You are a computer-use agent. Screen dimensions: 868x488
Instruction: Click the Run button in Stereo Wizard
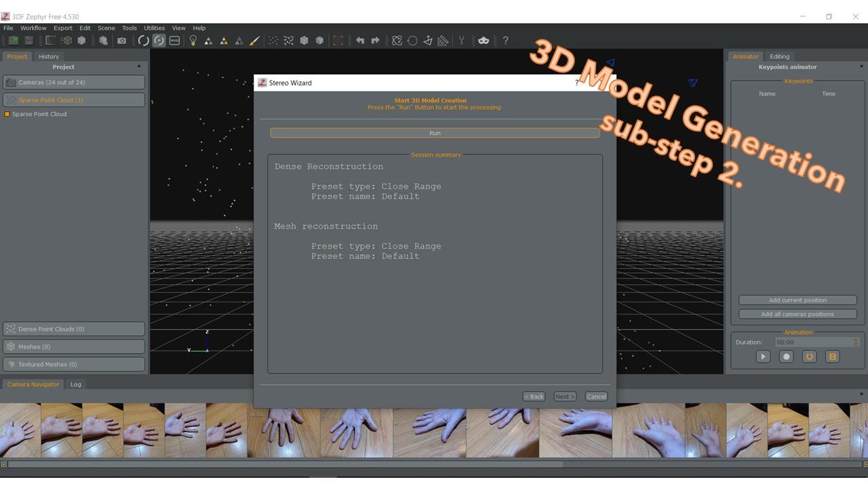435,133
